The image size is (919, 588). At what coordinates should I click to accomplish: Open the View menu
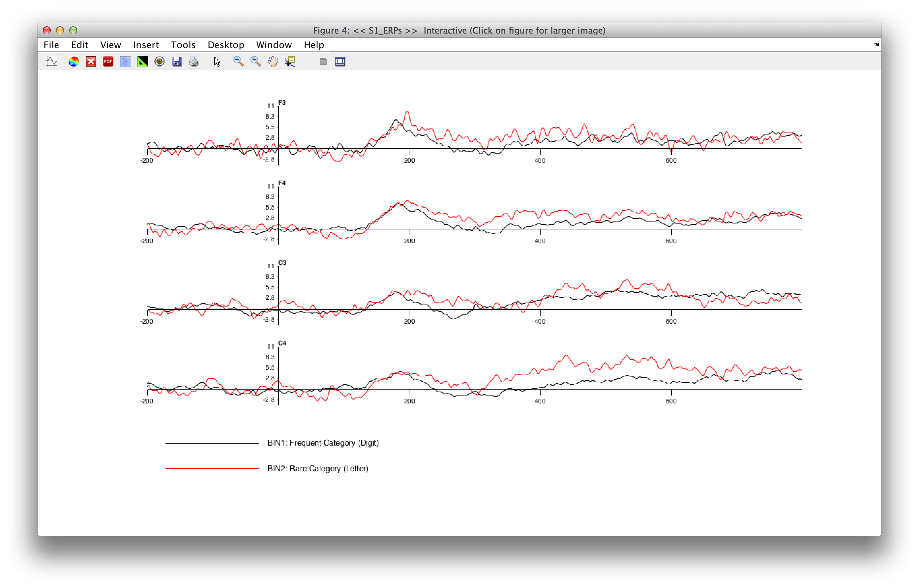(111, 45)
